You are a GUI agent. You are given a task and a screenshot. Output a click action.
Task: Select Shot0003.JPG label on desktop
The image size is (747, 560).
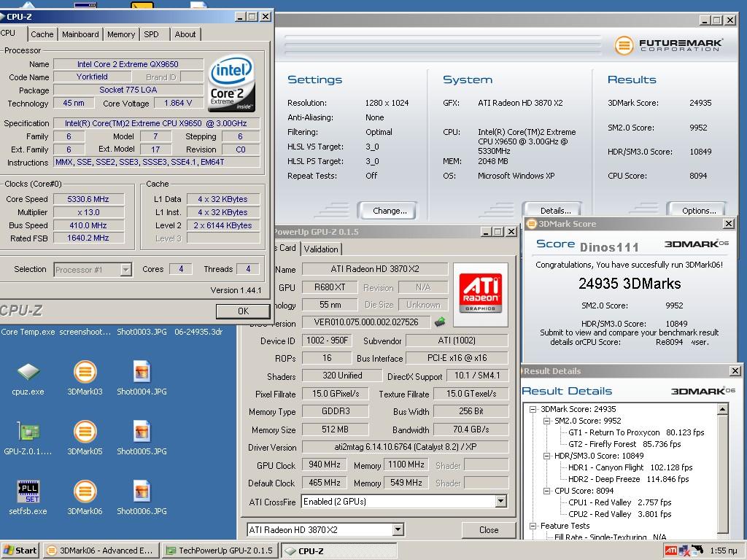[x=142, y=332]
